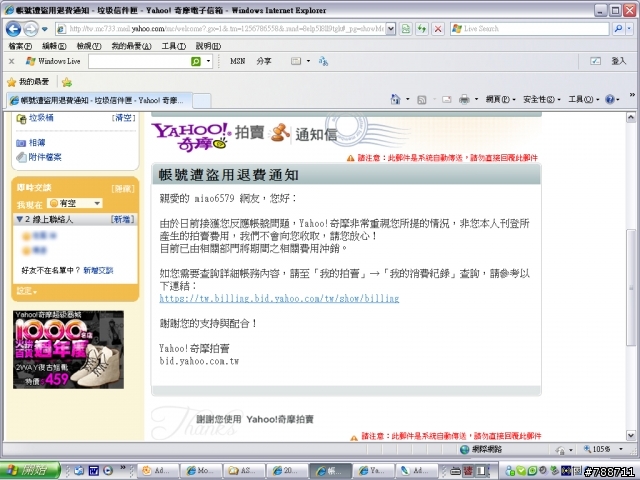
Task: Click the RSS feeds icon
Action: [422, 100]
